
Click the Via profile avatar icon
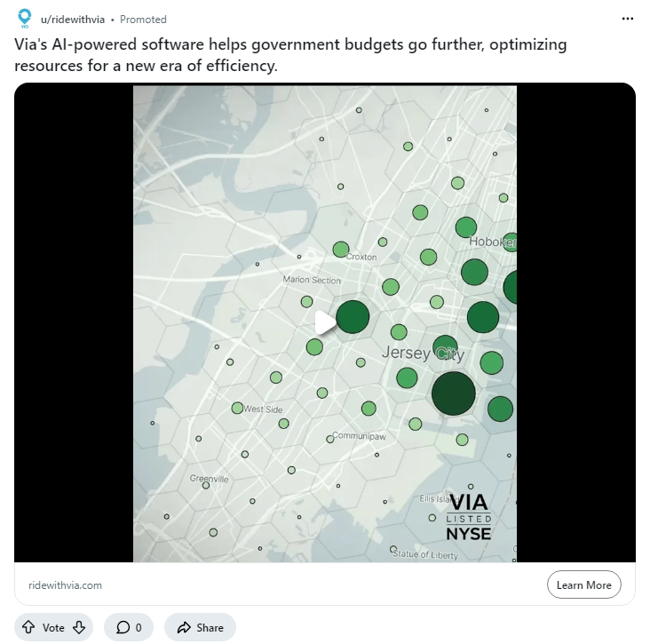(x=25, y=19)
